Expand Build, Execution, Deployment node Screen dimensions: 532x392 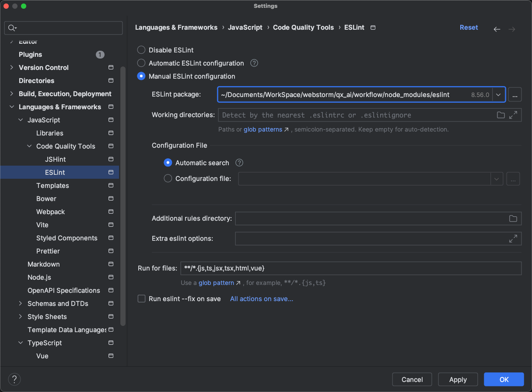point(11,94)
